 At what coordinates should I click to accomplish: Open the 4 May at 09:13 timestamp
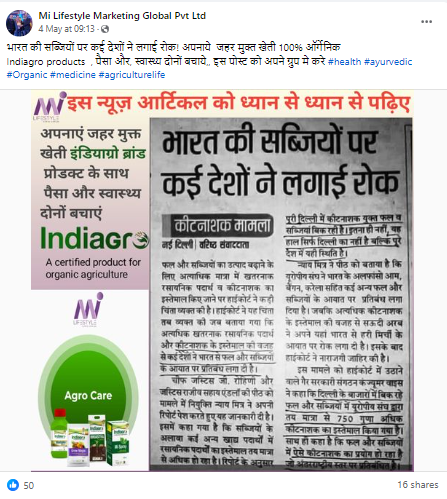point(66,29)
